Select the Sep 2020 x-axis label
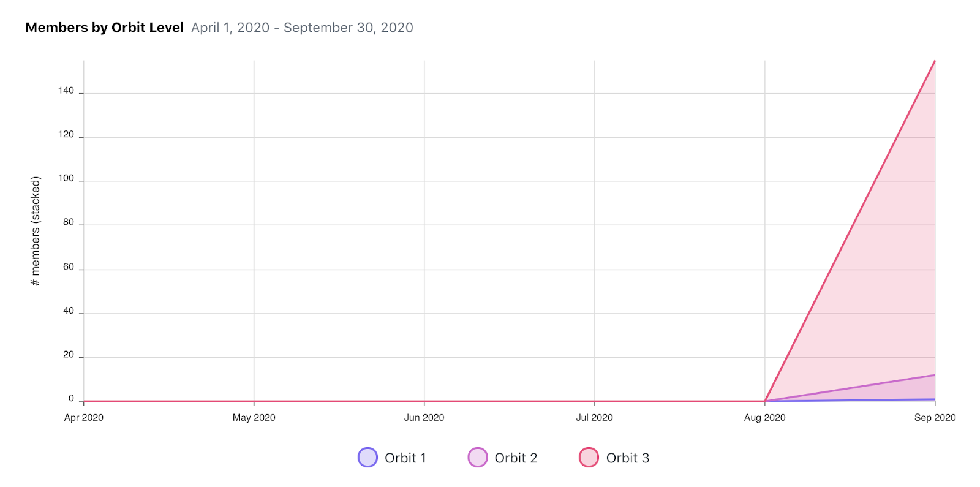The width and height of the screenshot is (980, 487). click(x=935, y=417)
